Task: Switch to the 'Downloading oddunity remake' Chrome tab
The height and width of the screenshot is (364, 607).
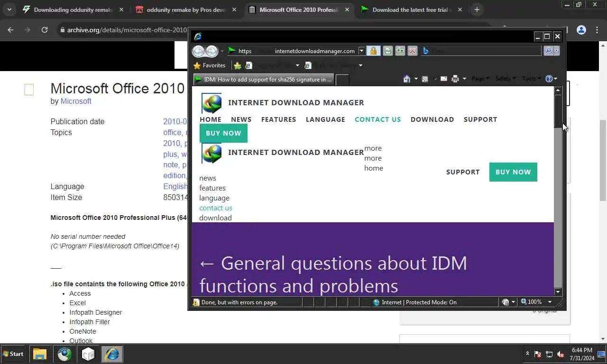Action: point(72,9)
